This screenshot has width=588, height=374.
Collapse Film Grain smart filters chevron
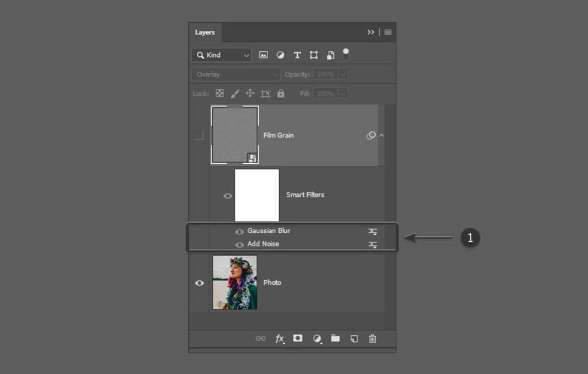tap(382, 135)
